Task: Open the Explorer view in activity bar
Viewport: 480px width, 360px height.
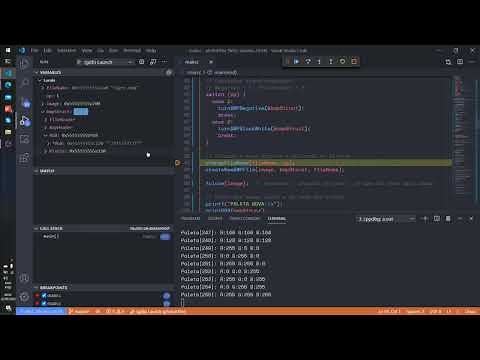Action: click(24, 63)
